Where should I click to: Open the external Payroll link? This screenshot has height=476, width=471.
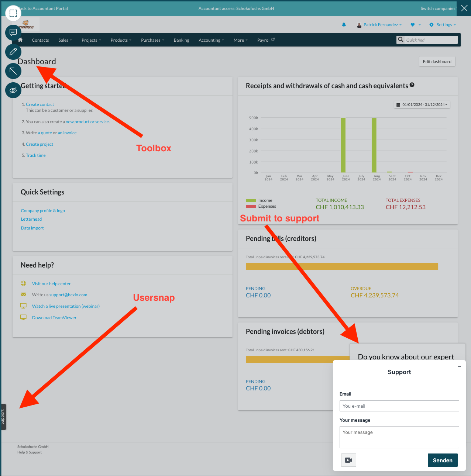coord(266,40)
